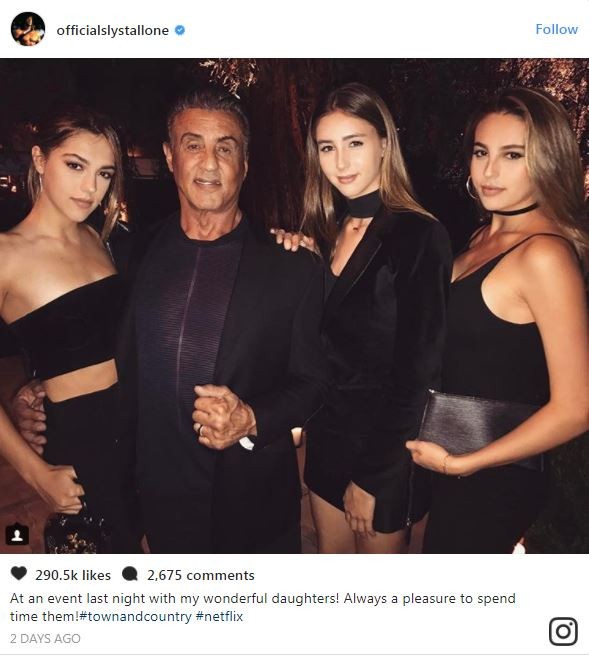
Task: Click the blue verified badge
Action: click(x=180, y=30)
